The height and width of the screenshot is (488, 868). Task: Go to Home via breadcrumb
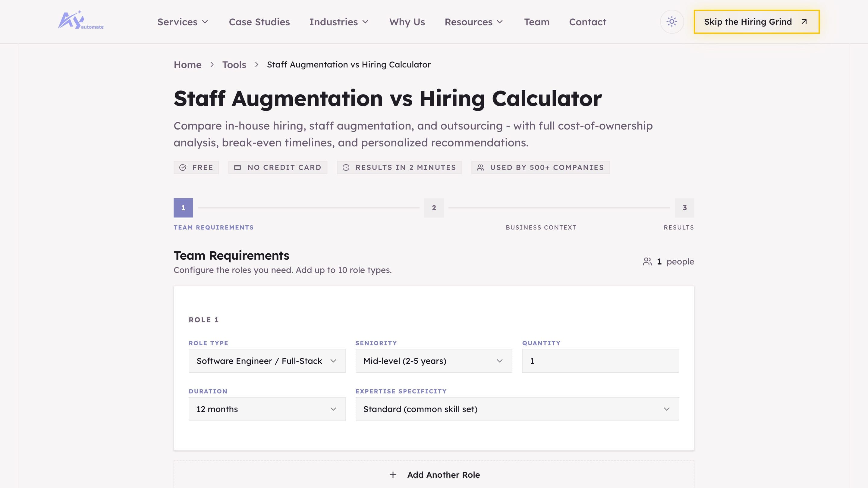point(187,65)
